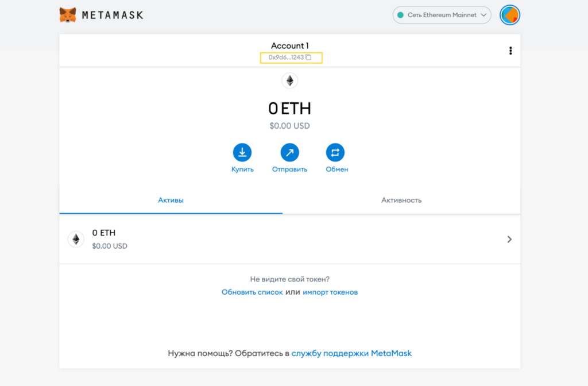Open the Сеть Ethereum Mainnet network dropdown

[442, 15]
